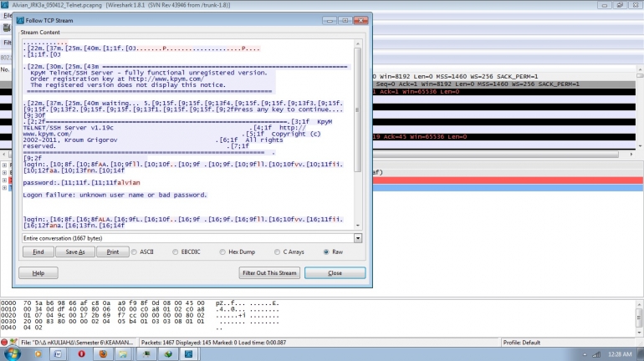Click the Save As button

coord(75,252)
